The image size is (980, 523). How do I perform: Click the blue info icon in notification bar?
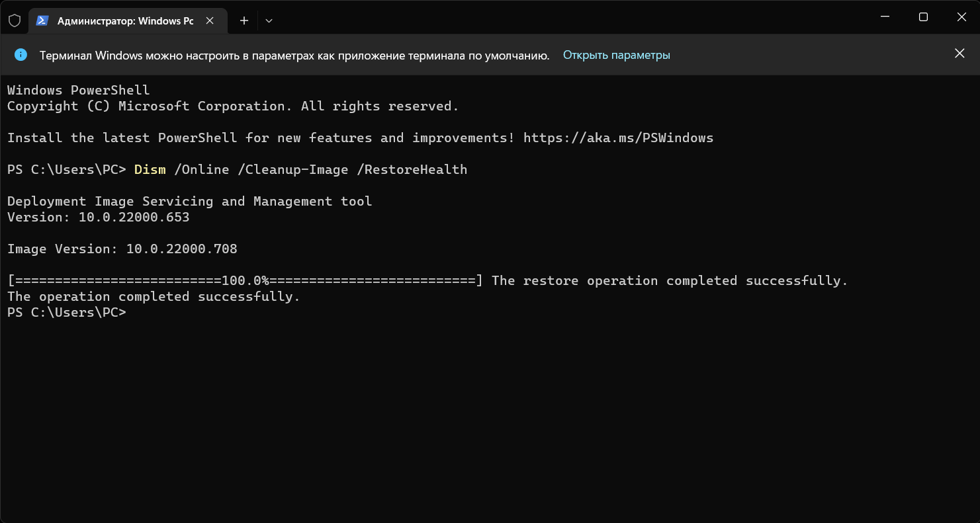point(21,55)
